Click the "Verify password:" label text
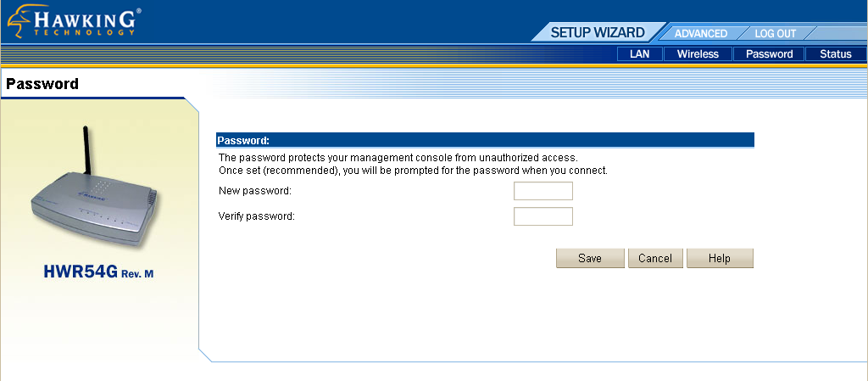Viewport: 868px width, 381px height. click(257, 216)
